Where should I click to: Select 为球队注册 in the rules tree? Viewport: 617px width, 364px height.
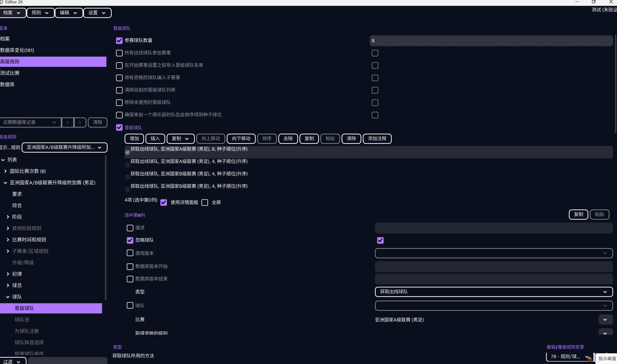click(x=27, y=331)
